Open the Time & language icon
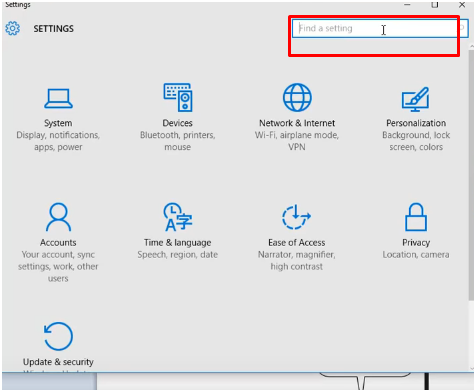The width and height of the screenshot is (476, 392). tap(178, 217)
